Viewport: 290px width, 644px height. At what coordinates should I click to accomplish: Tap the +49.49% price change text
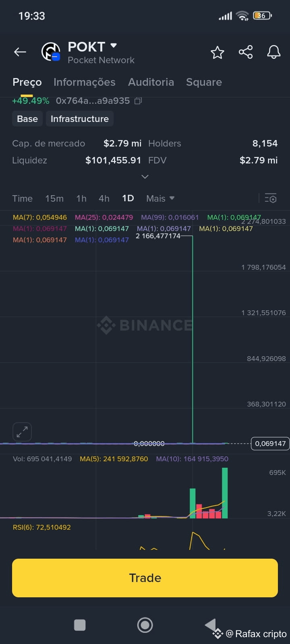[31, 101]
